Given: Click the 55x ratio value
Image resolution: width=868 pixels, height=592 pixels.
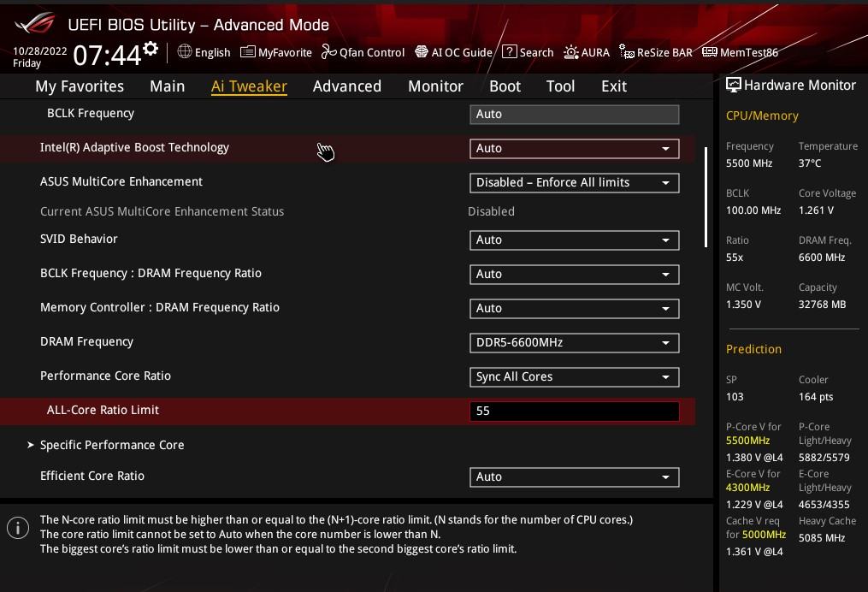Looking at the screenshot, I should coord(735,258).
